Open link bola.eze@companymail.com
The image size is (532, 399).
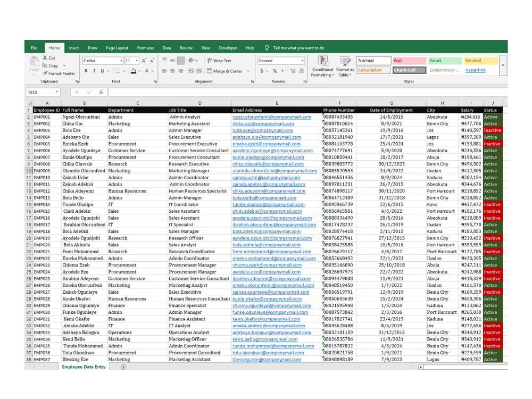263,130
